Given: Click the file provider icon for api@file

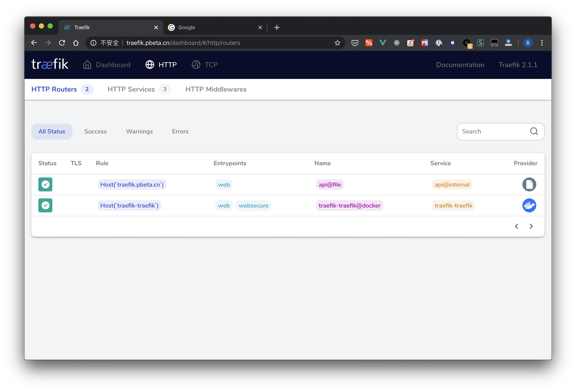Looking at the screenshot, I should (529, 184).
